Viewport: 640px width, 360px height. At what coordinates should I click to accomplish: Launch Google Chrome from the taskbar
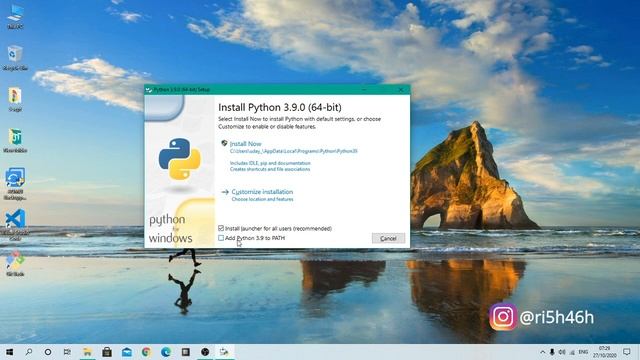(146, 352)
